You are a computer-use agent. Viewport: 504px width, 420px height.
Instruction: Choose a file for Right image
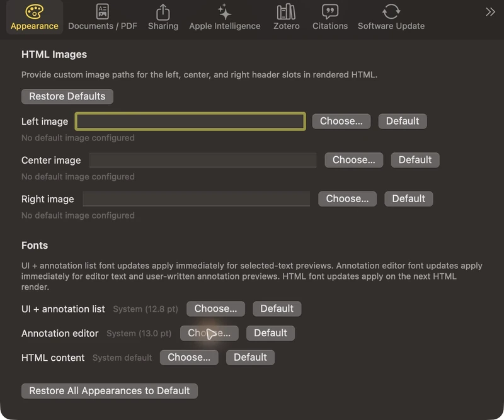click(347, 199)
